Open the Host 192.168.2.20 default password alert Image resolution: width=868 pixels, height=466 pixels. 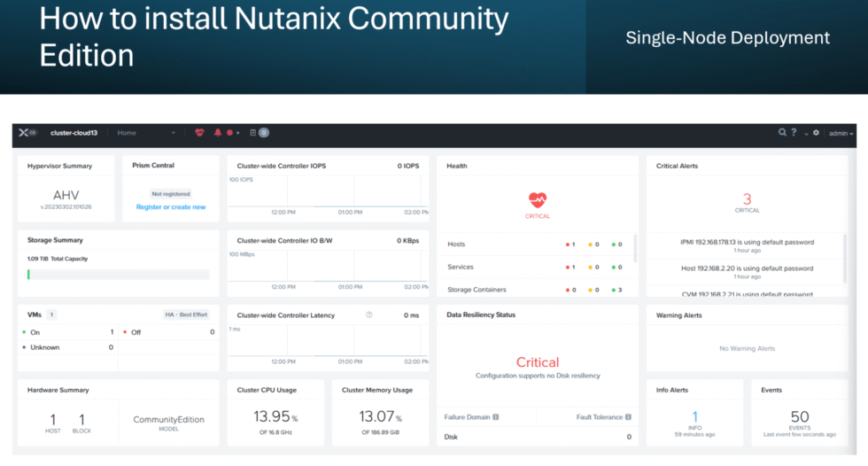747,272
